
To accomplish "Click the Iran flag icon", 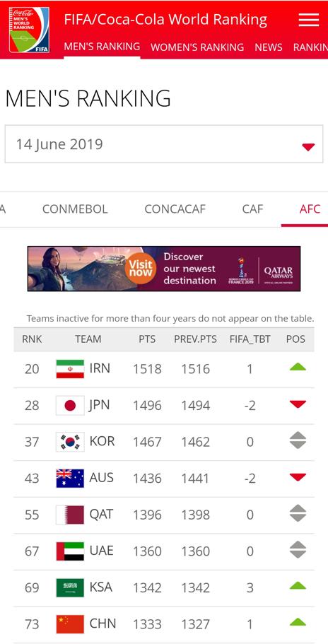I will coord(70,369).
